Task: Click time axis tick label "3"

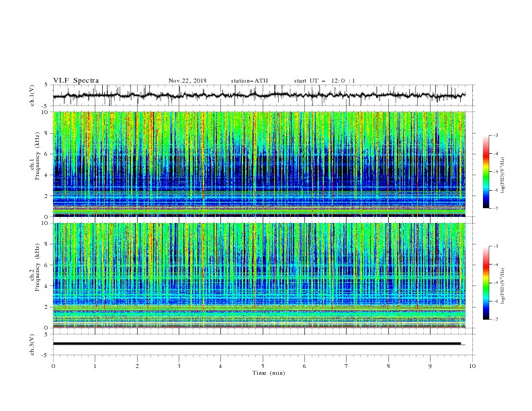Action: point(179,366)
